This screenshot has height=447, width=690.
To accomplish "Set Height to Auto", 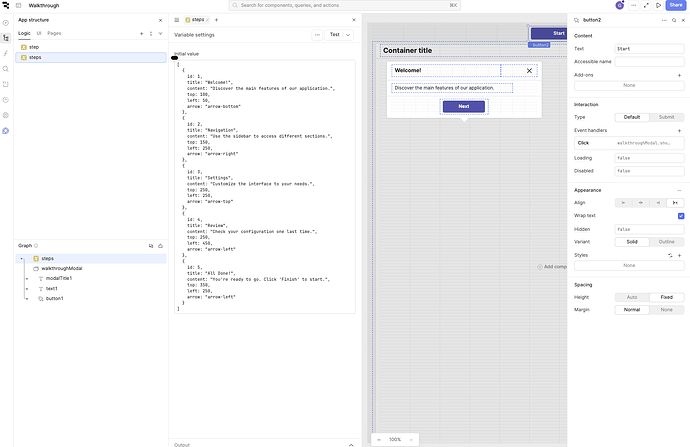I will point(632,297).
